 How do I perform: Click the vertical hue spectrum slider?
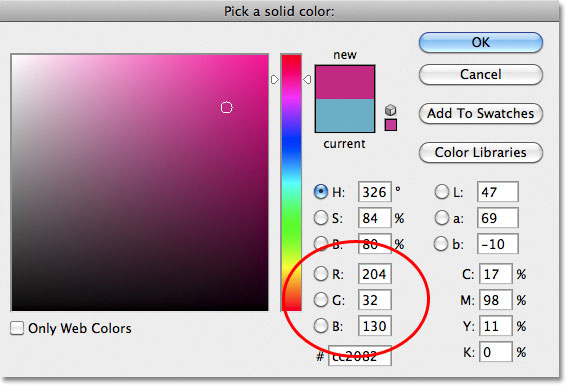tap(291, 182)
